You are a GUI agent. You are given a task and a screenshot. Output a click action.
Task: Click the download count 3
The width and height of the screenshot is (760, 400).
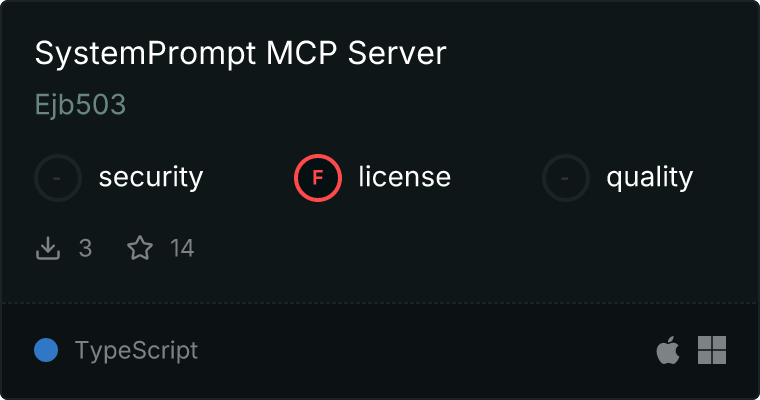[85, 248]
